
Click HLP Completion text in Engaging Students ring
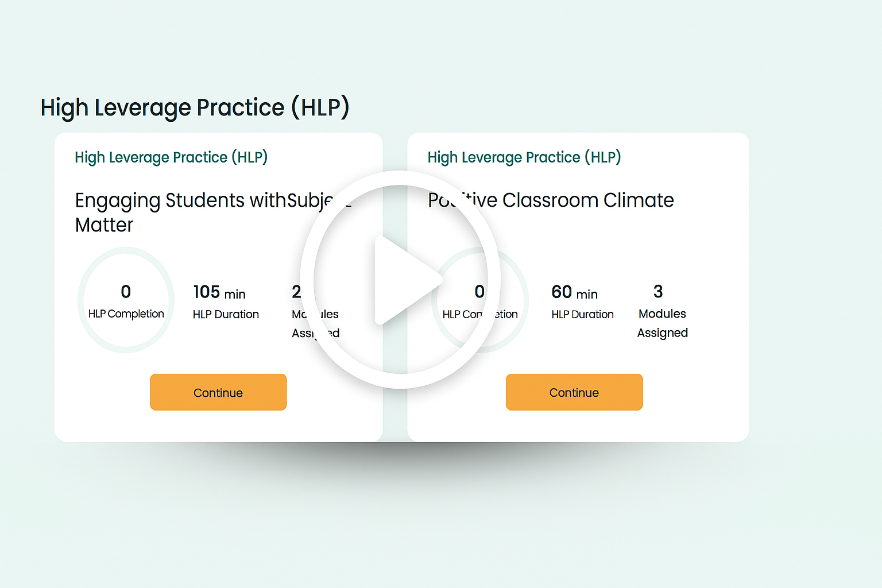coord(126,314)
